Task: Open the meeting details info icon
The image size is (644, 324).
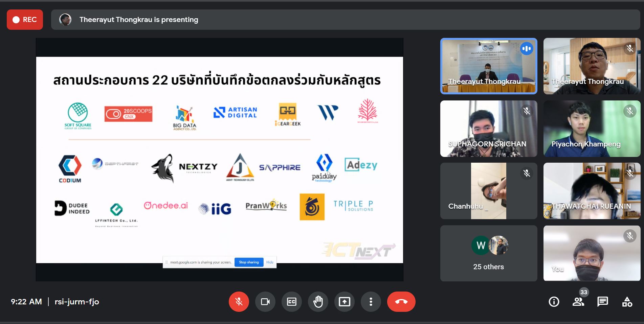Action: (554, 302)
